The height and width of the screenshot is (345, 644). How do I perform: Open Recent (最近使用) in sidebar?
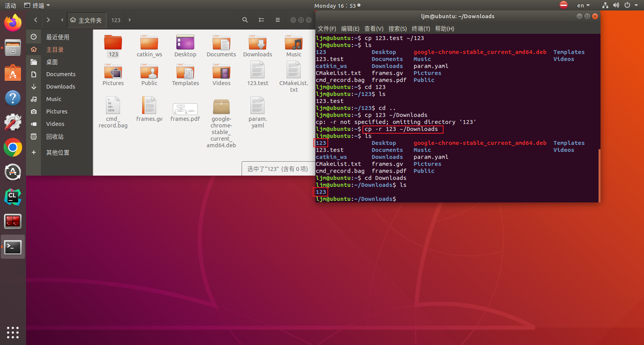[x=59, y=37]
